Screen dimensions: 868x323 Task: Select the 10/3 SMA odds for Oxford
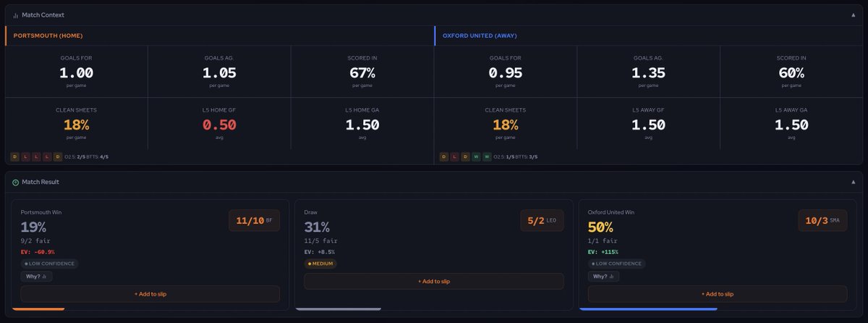pos(822,220)
